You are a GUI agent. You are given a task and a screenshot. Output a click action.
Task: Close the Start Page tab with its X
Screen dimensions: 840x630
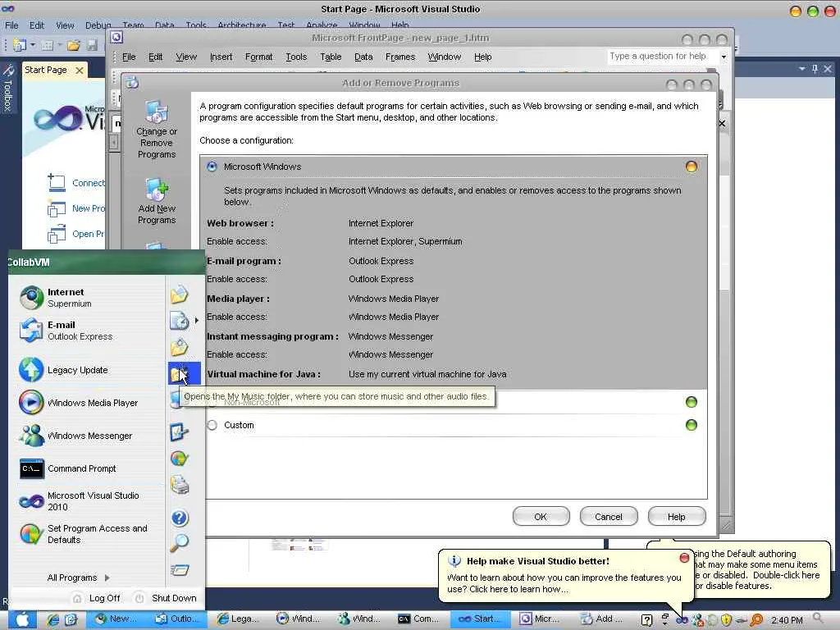pos(80,71)
